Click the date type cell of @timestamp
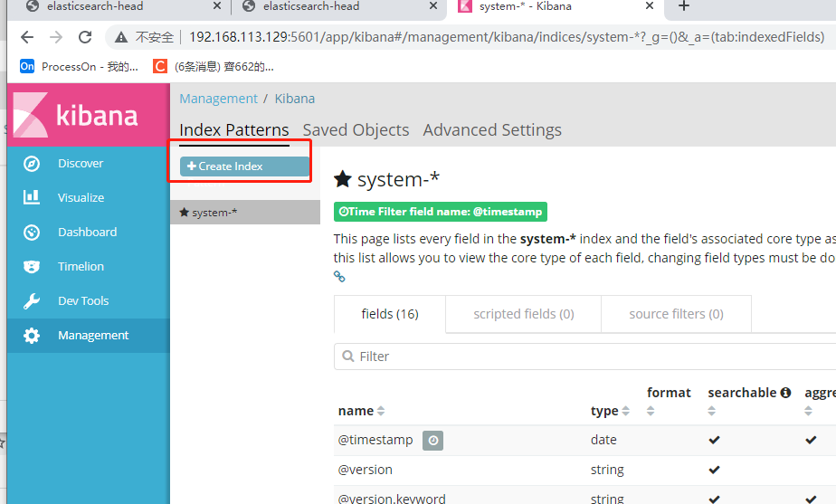Viewport: 836px width, 504px height. [603, 440]
